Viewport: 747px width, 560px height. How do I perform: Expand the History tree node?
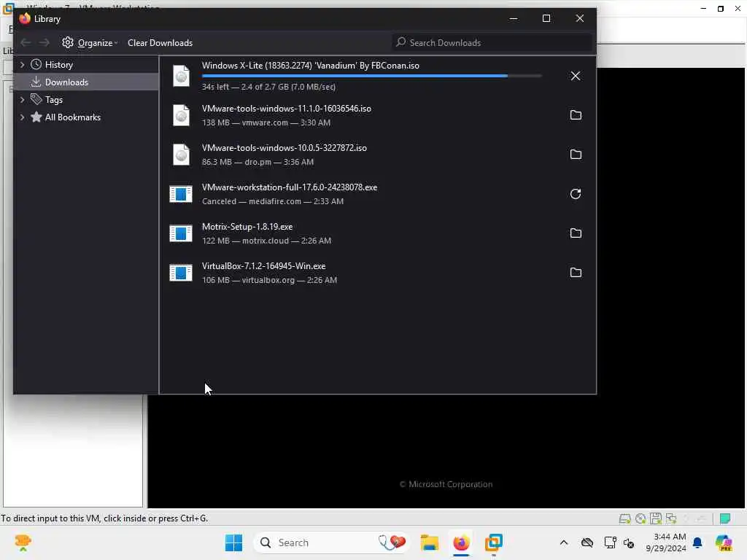coord(22,65)
